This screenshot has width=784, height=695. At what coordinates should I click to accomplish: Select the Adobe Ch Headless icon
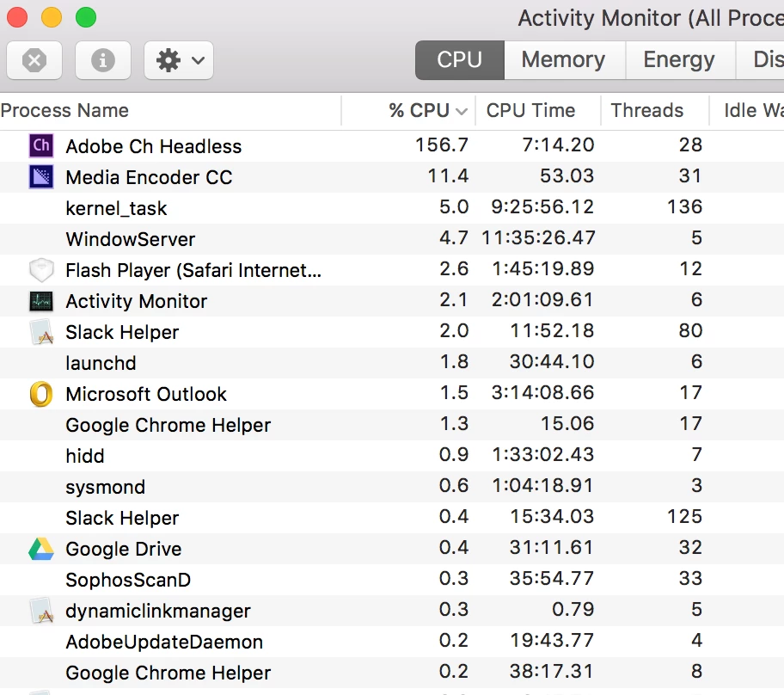[41, 146]
